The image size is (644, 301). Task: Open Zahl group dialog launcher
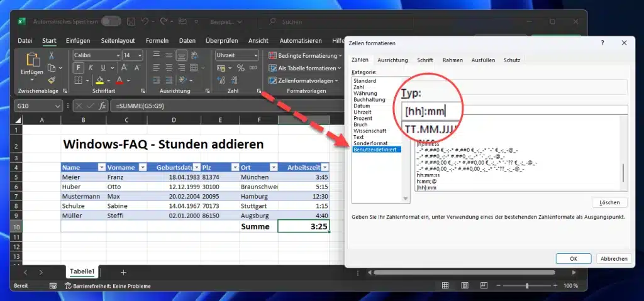pyautogui.click(x=259, y=91)
